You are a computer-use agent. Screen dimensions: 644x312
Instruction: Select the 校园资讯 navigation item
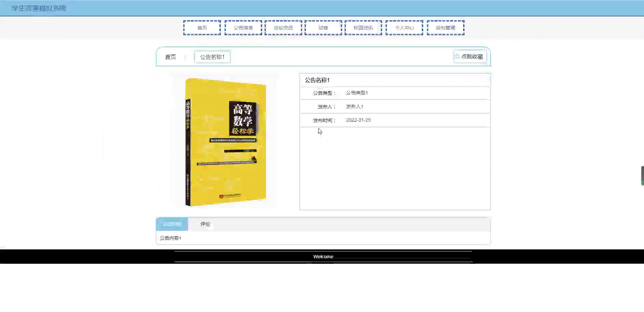point(363,28)
